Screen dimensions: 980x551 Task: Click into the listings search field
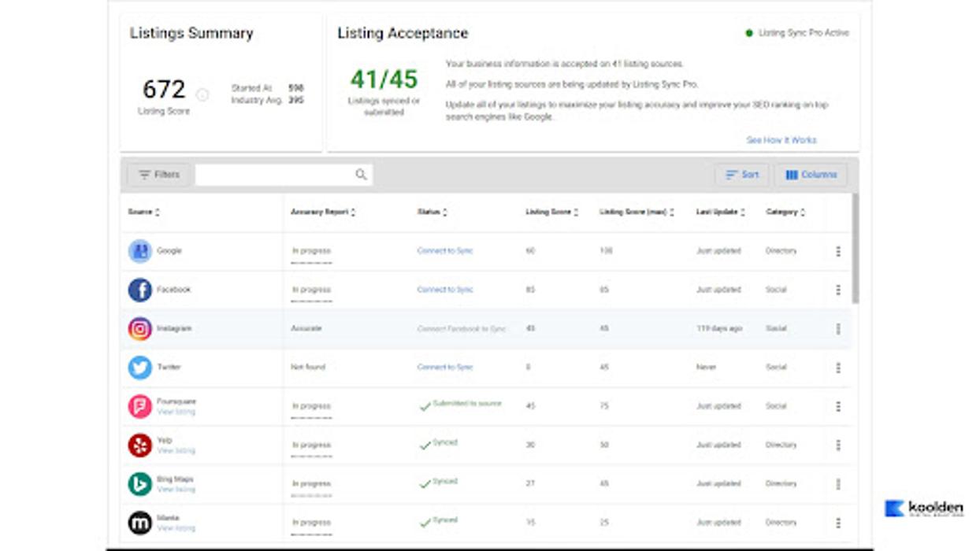276,175
